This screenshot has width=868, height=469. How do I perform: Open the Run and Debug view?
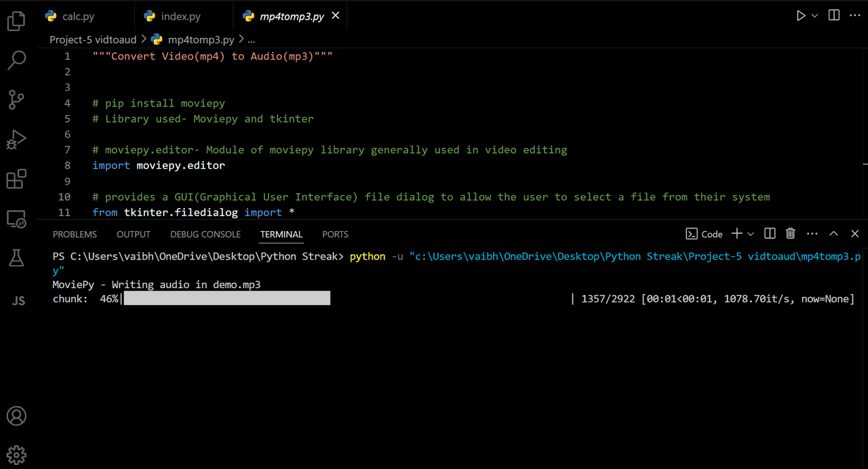[16, 140]
